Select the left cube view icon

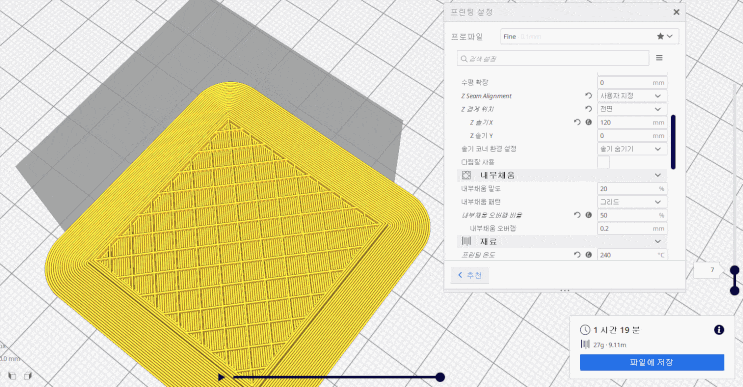(x=12, y=376)
